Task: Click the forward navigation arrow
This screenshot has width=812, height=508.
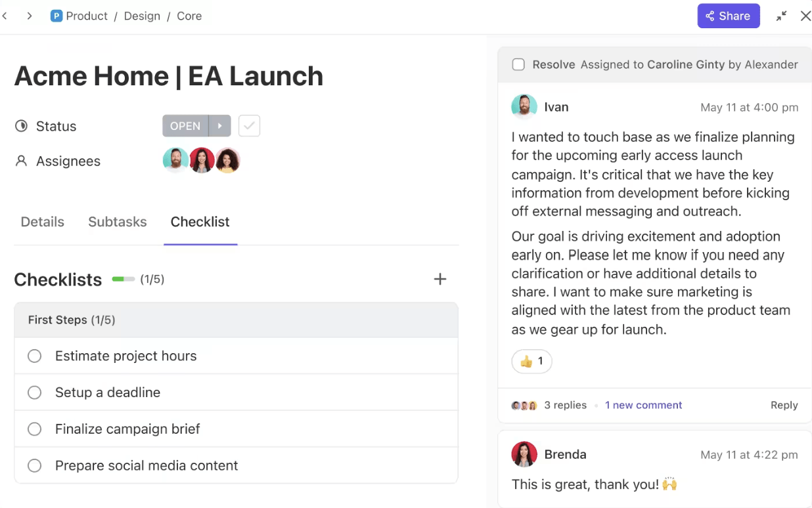Action: [x=30, y=16]
